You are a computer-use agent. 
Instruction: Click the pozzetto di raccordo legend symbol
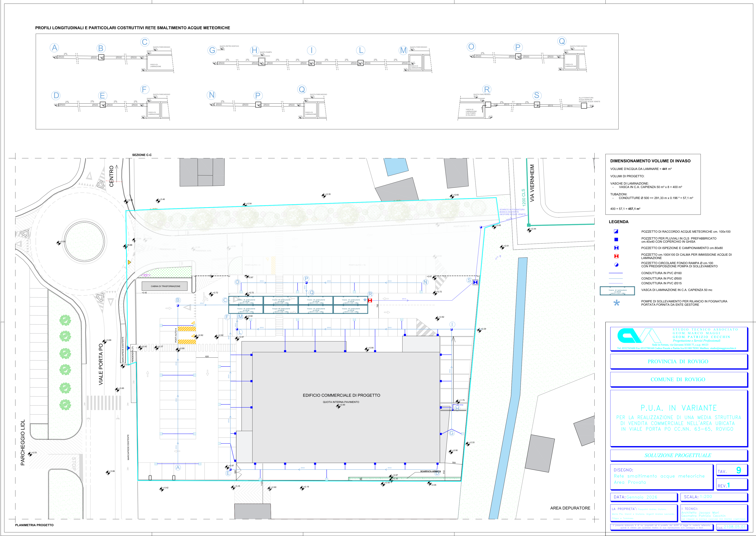pyautogui.click(x=616, y=231)
